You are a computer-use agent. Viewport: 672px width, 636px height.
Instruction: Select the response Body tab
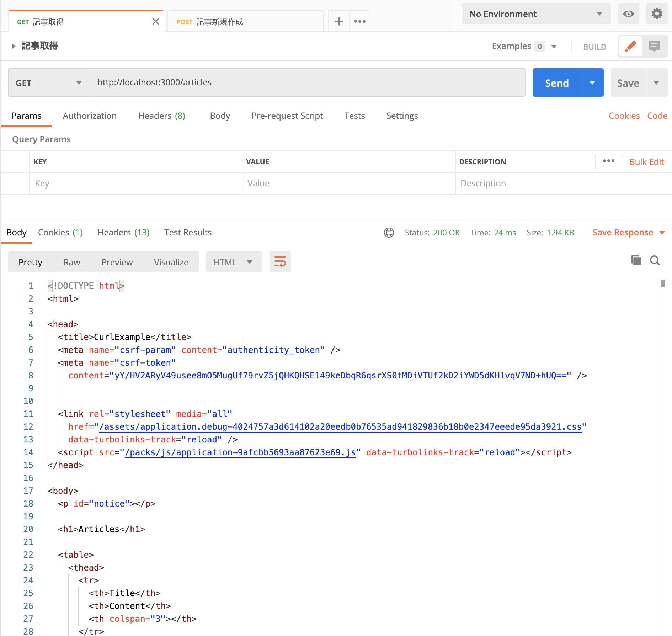click(x=16, y=233)
